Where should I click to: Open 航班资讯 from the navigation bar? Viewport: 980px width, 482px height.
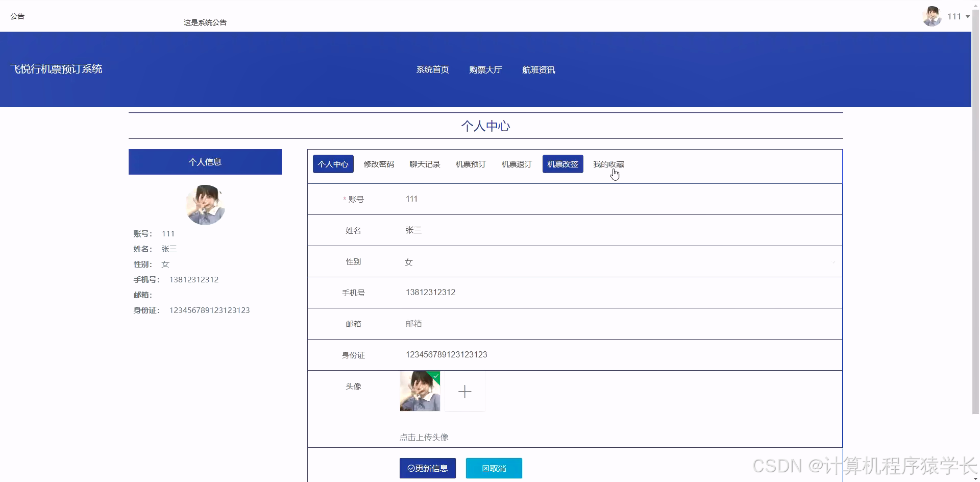[538, 69]
